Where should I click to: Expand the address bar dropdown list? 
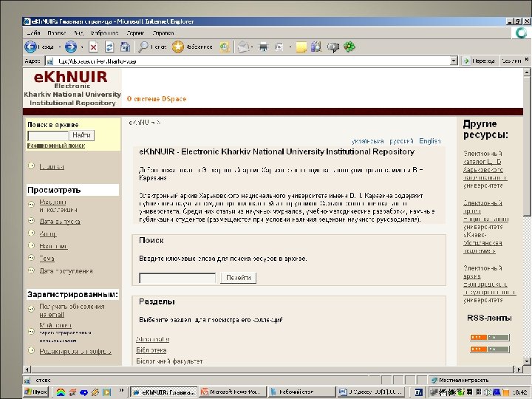coord(454,61)
